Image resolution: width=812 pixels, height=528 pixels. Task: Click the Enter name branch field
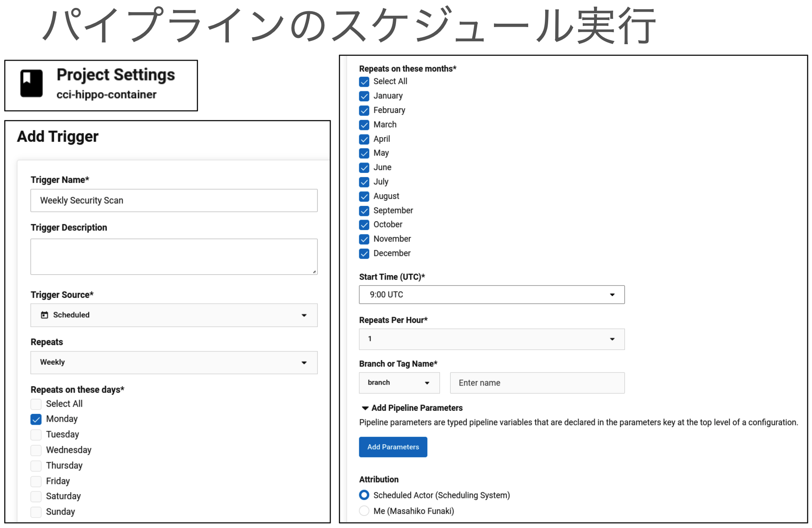tap(537, 383)
